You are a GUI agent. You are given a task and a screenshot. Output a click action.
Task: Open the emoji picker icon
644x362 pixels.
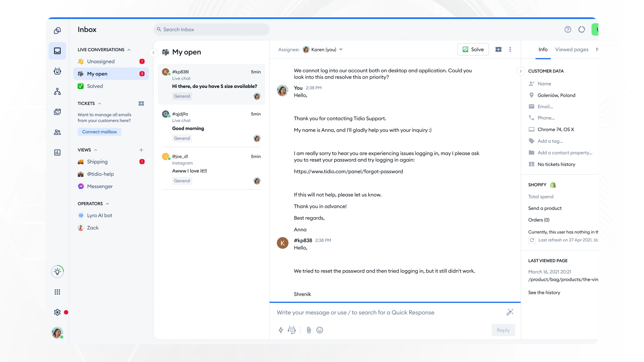320,330
